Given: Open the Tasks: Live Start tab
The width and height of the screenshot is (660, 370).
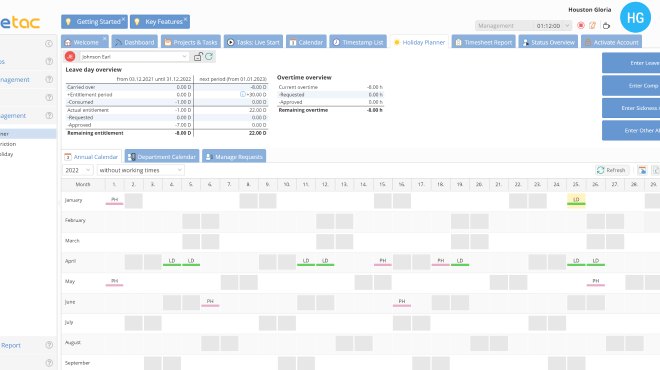Looking at the screenshot, I should tap(253, 42).
